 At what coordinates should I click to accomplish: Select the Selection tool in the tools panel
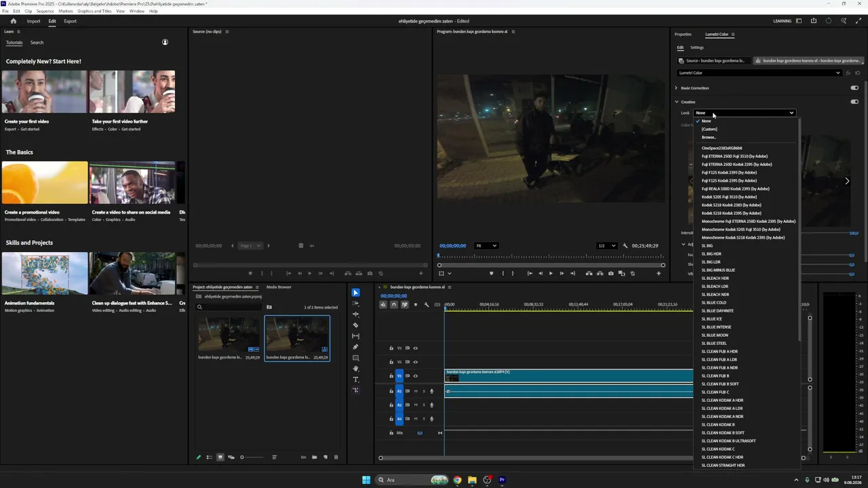[x=355, y=292]
